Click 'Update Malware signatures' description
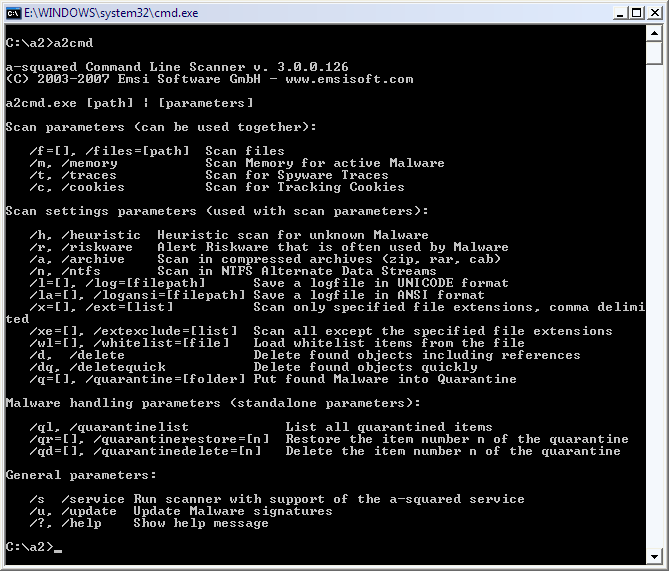The height and width of the screenshot is (571, 669). click(233, 511)
